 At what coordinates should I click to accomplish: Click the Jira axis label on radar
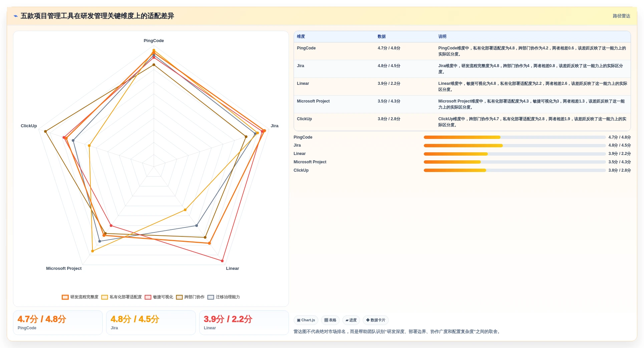coord(275,126)
